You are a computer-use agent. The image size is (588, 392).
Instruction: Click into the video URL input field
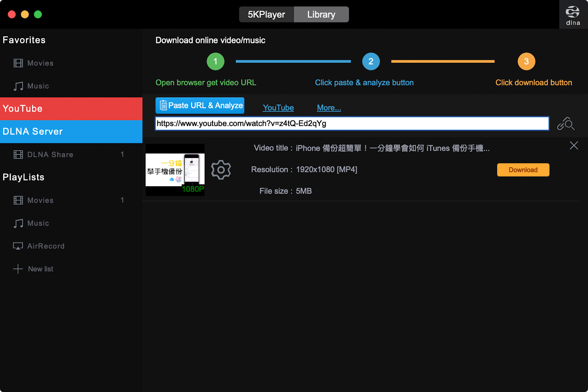(352, 123)
